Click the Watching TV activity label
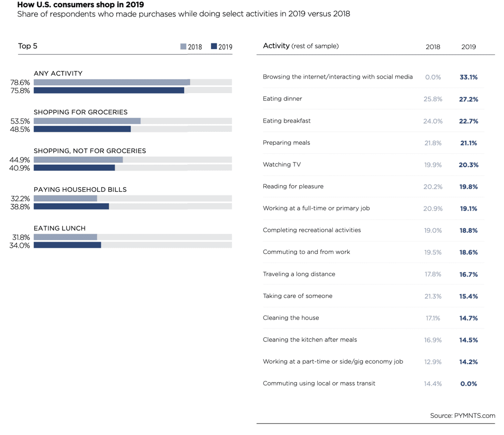This screenshot has width=504, height=435. coord(281,164)
